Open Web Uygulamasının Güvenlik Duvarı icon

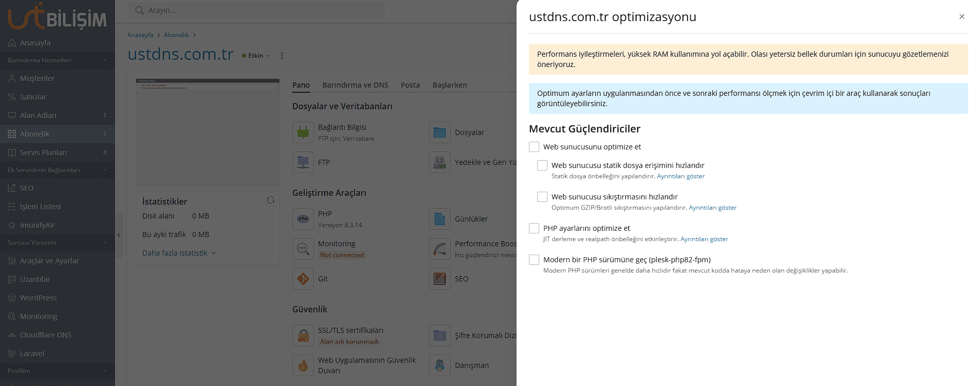[x=303, y=365]
